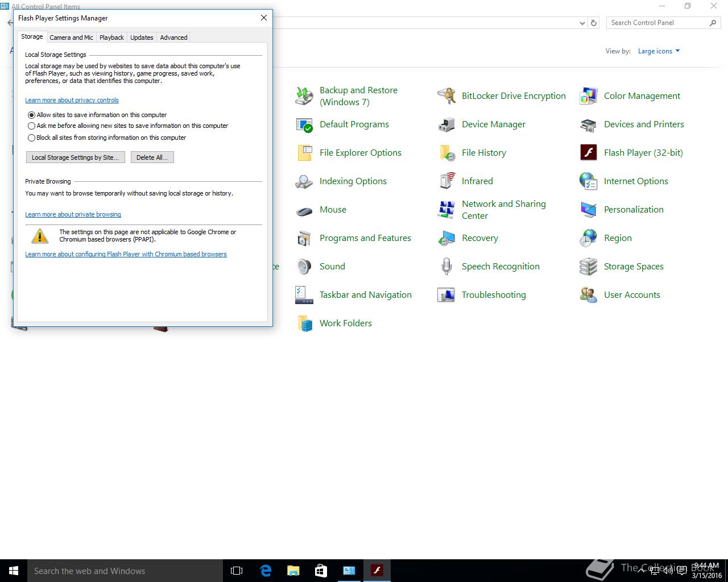728x582 pixels.
Task: Close the Flash Player Settings Manager dialog
Action: [x=264, y=18]
